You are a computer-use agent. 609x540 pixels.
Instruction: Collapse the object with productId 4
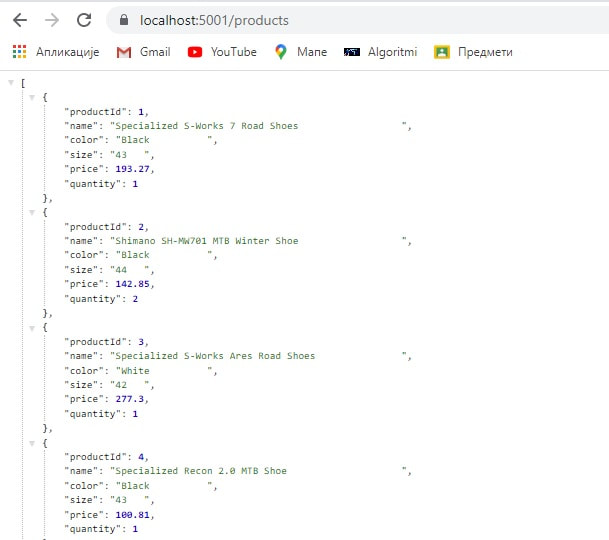[32, 443]
